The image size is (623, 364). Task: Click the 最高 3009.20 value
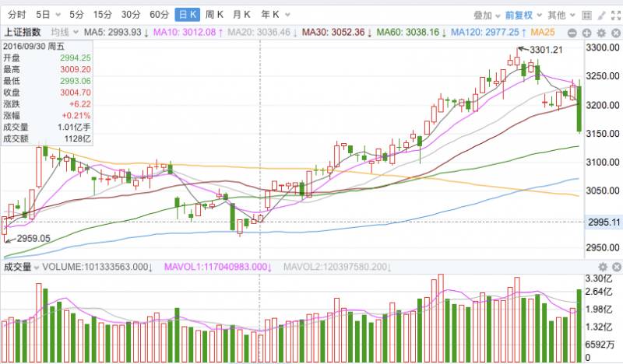76,69
